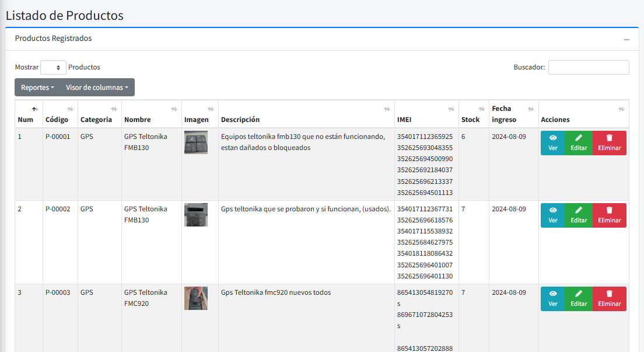Open the Reportes dropdown menu
The height and width of the screenshot is (352, 644).
(37, 88)
